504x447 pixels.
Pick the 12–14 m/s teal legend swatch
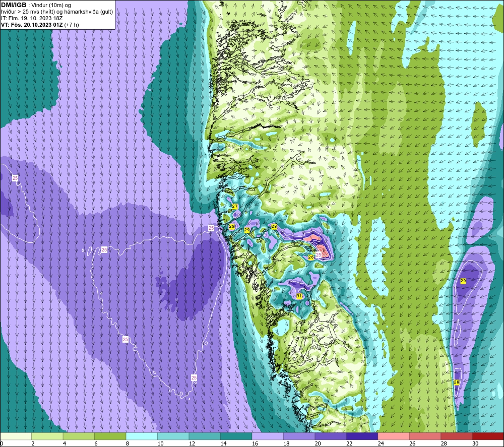point(205,436)
